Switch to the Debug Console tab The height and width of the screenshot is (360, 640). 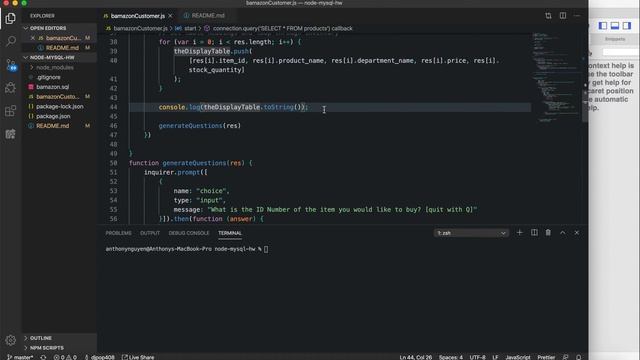click(x=189, y=233)
